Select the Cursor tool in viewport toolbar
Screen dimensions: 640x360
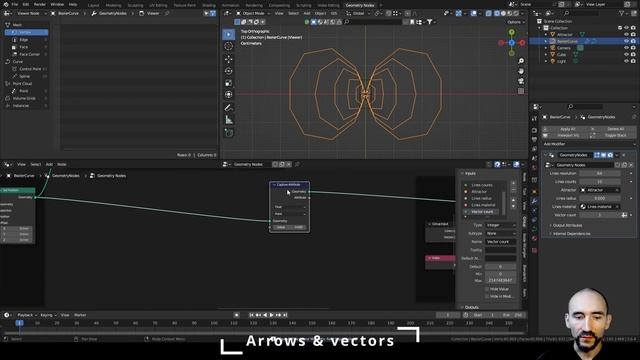229,46
